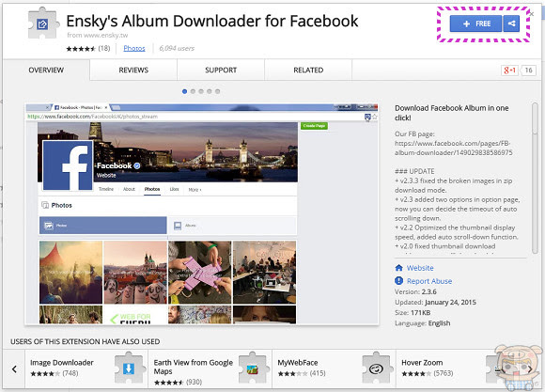Click Hover Zoom star rating (5763)
This screenshot has height=392, width=545.
pos(428,373)
